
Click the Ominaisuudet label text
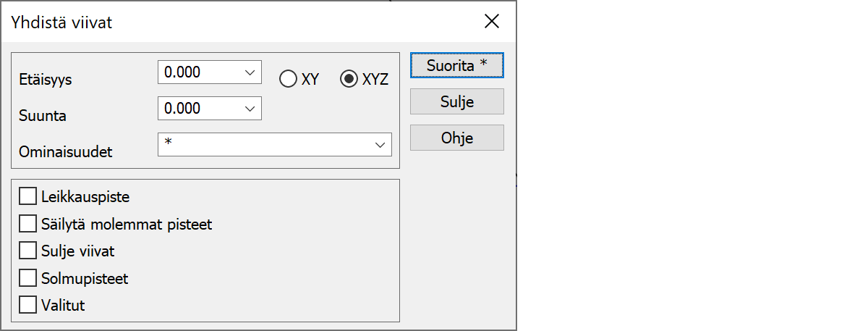click(61, 152)
